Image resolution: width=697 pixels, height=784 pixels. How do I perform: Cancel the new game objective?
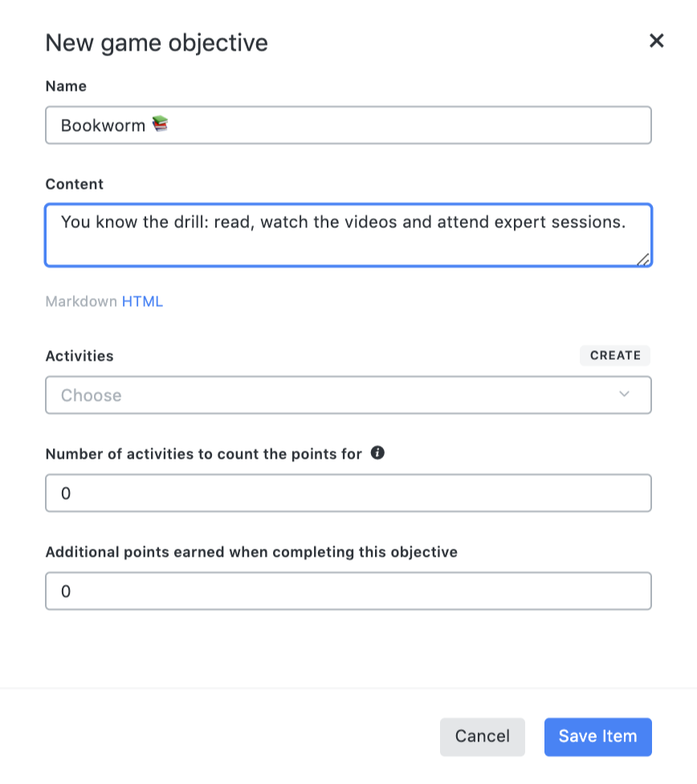pos(482,737)
